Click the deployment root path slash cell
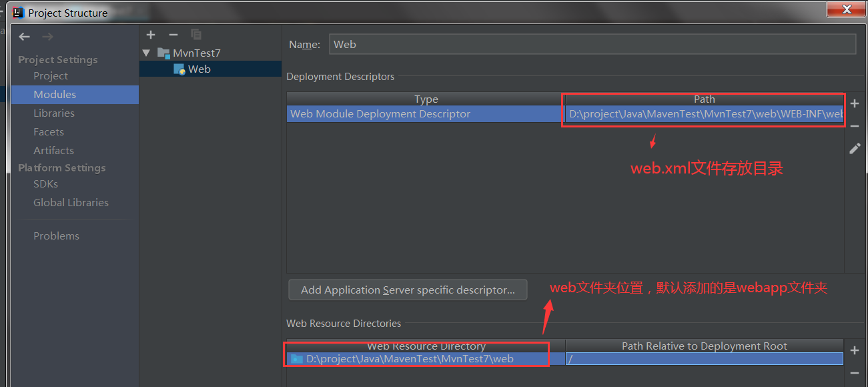Screen dimensions: 868x387 click(704, 359)
